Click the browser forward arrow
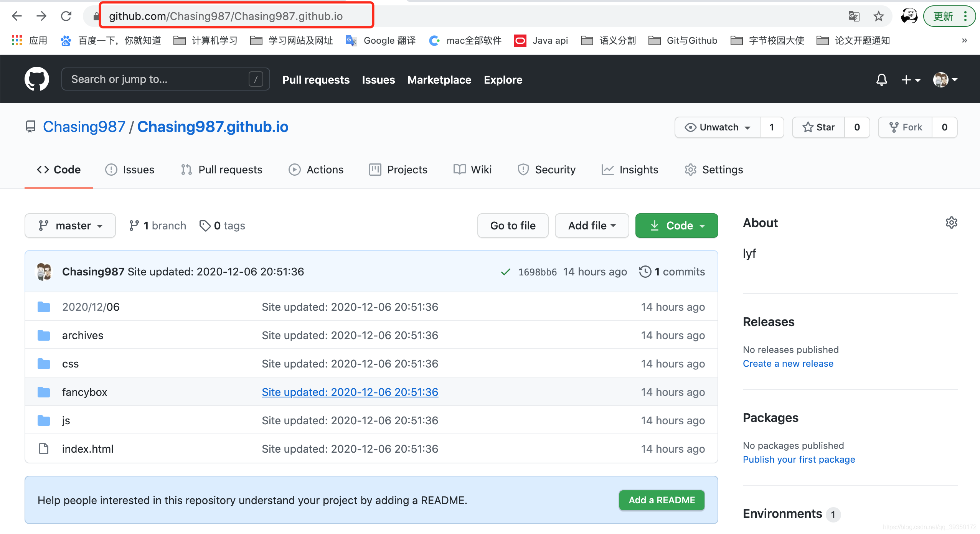This screenshot has height=534, width=980. [41, 16]
